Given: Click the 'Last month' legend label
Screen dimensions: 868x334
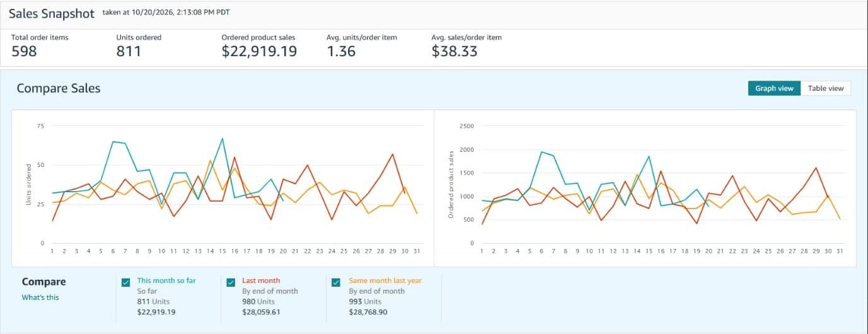Looking at the screenshot, I should (x=261, y=281).
